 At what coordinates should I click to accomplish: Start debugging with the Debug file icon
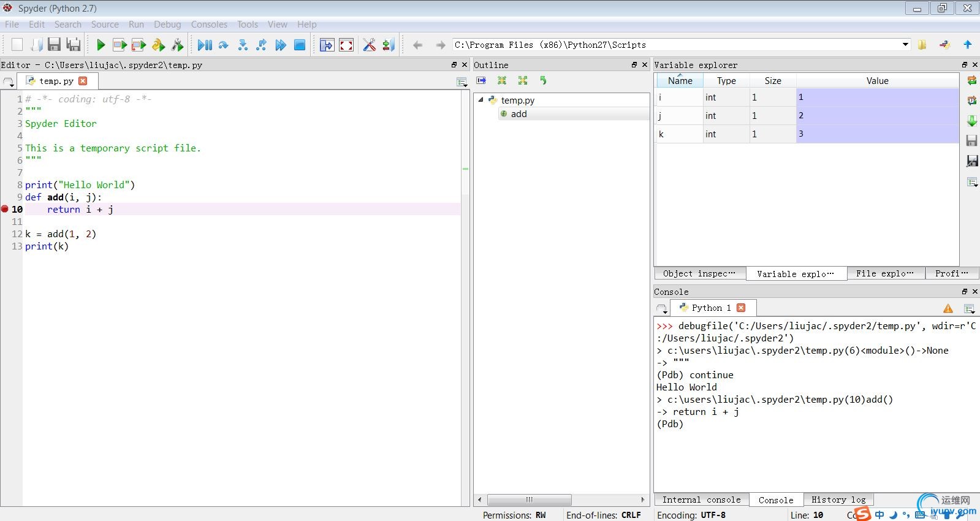coord(205,45)
